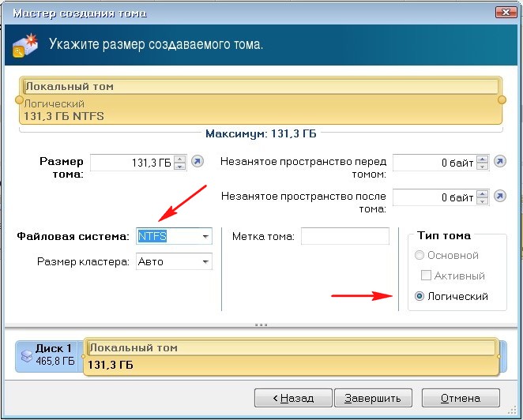Select the Логический volume type radio button
This screenshot has width=523, height=420.
(418, 296)
